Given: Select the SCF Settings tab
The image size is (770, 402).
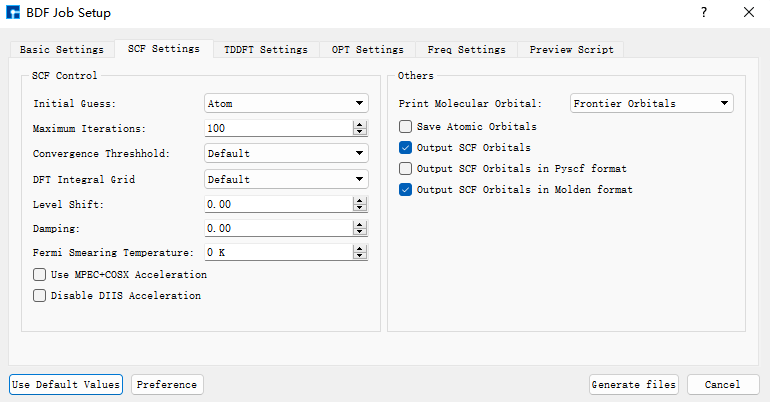Looking at the screenshot, I should [164, 49].
